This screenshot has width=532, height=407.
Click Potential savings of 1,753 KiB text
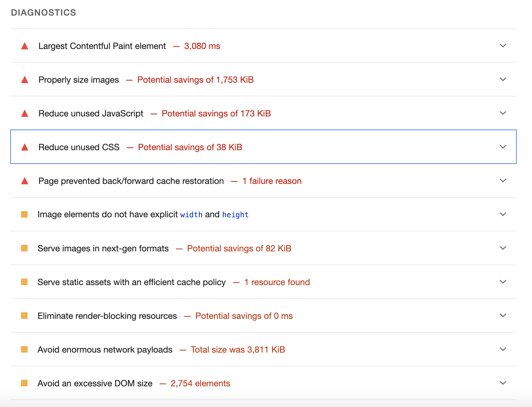pos(195,80)
